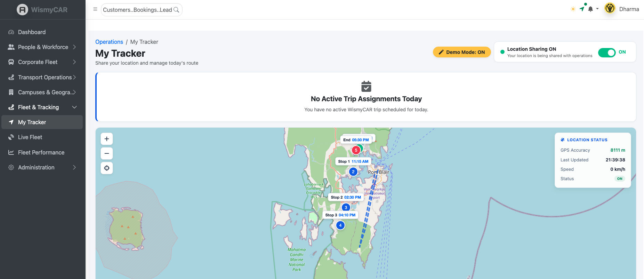644x279 pixels.
Task: Switch theme with the sun icon
Action: (573, 9)
